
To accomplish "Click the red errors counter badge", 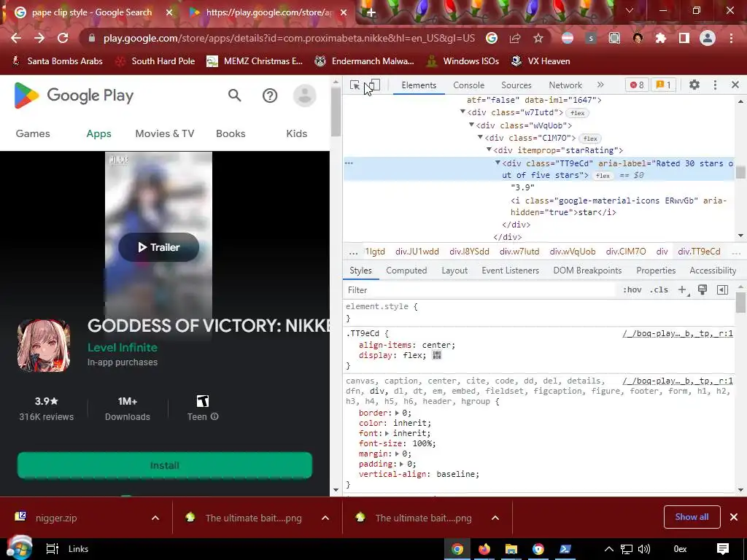I will pyautogui.click(x=637, y=85).
